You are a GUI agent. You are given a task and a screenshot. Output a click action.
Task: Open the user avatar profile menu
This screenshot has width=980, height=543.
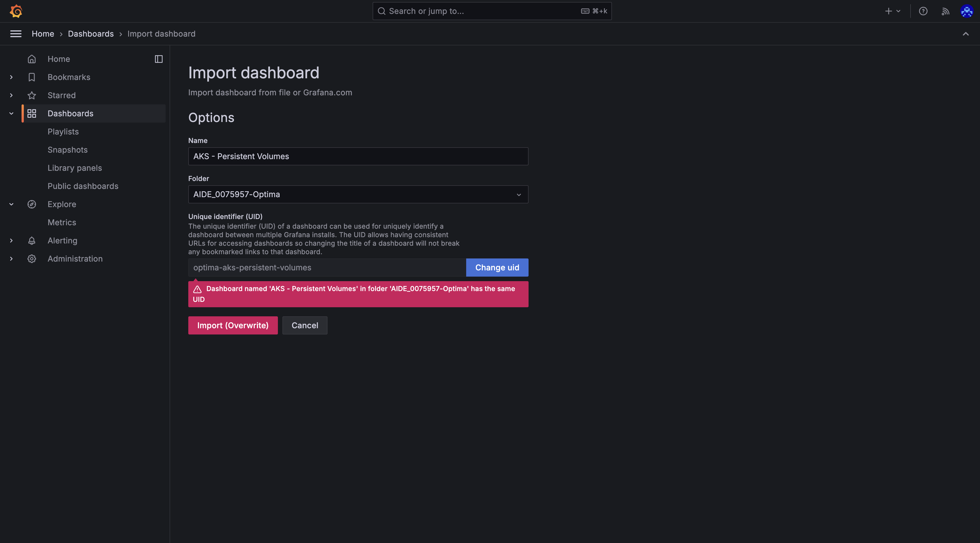[967, 11]
